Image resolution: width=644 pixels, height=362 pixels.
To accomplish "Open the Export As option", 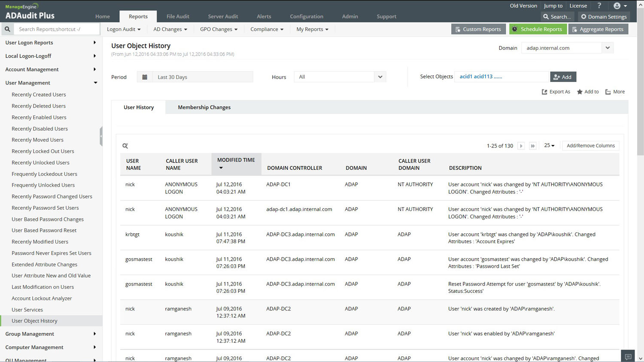I will 556,92.
